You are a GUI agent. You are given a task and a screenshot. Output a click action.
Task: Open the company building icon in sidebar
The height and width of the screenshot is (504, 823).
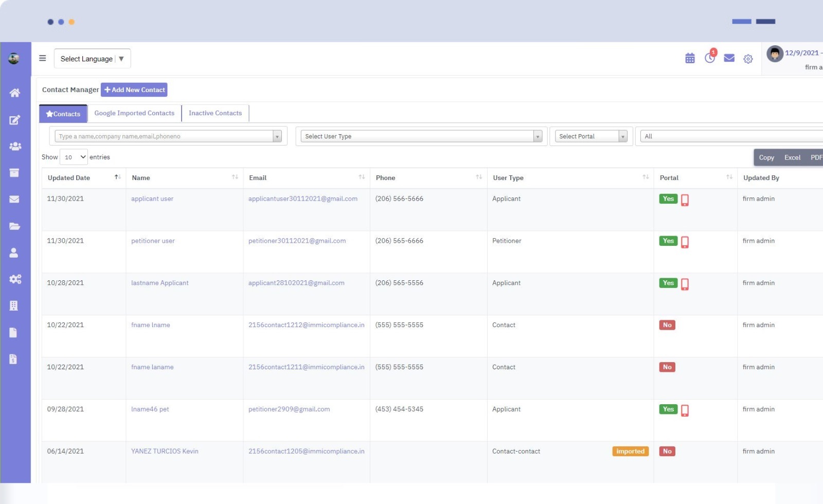[15, 305]
